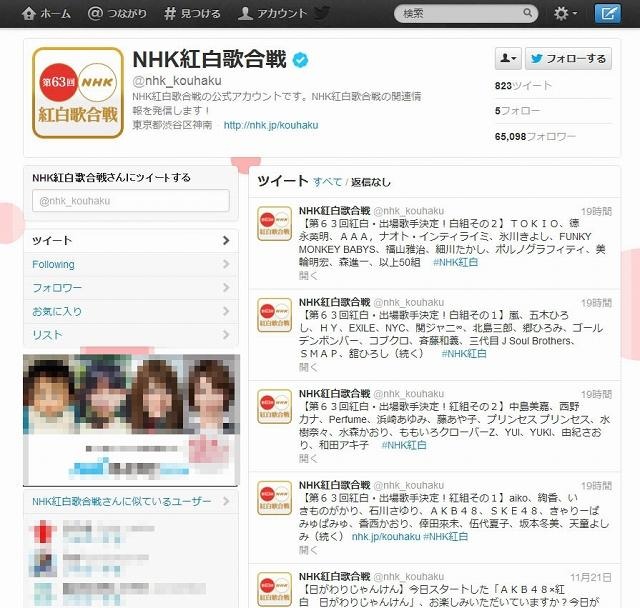Expand (開く) the 白組その2 tweet
640x608 pixels.
click(x=308, y=275)
